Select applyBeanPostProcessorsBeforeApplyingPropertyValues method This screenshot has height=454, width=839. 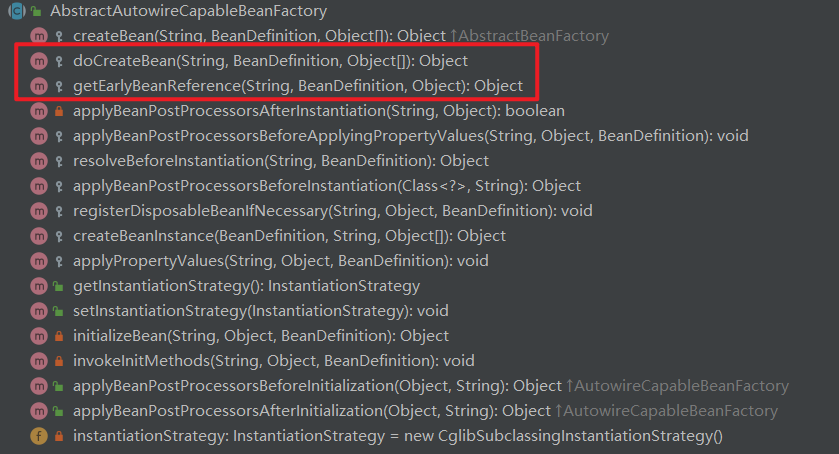(410, 136)
